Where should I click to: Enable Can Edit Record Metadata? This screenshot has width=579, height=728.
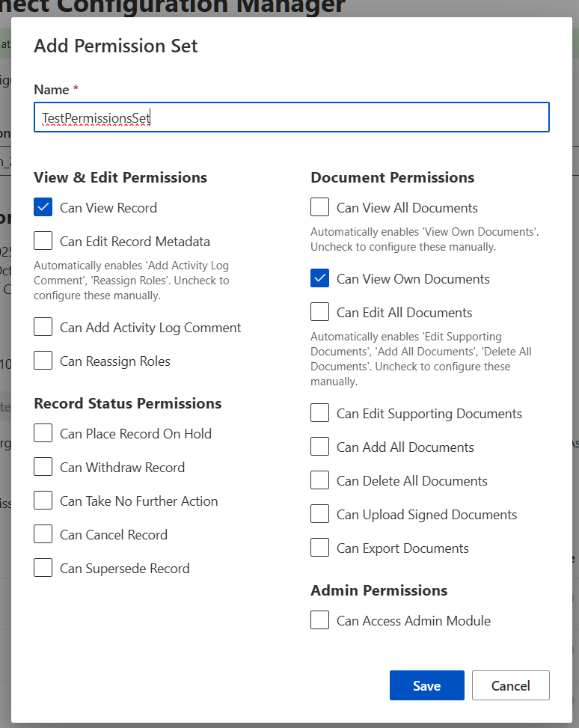[43, 241]
